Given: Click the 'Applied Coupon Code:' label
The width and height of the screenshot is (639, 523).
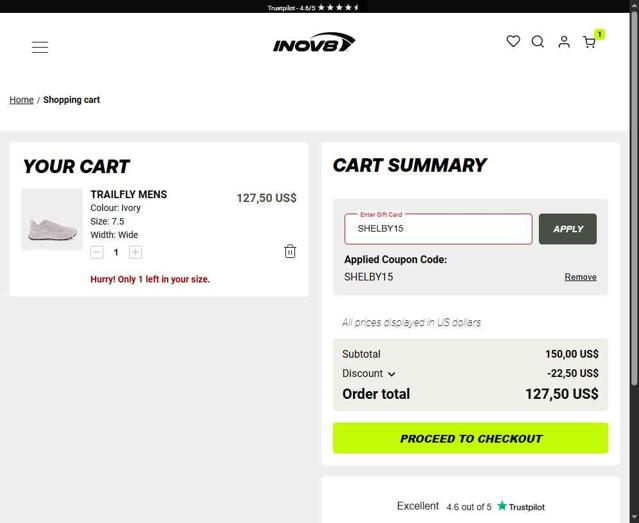Looking at the screenshot, I should [395, 259].
